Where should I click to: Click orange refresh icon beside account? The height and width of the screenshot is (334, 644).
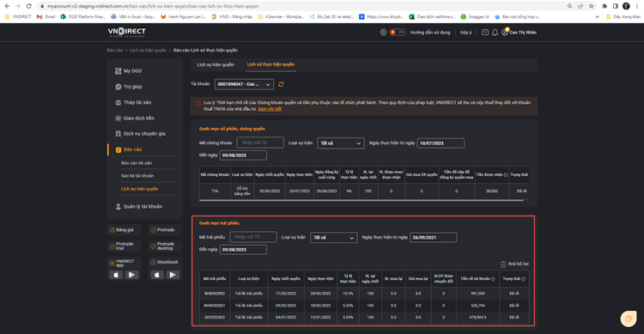click(281, 84)
